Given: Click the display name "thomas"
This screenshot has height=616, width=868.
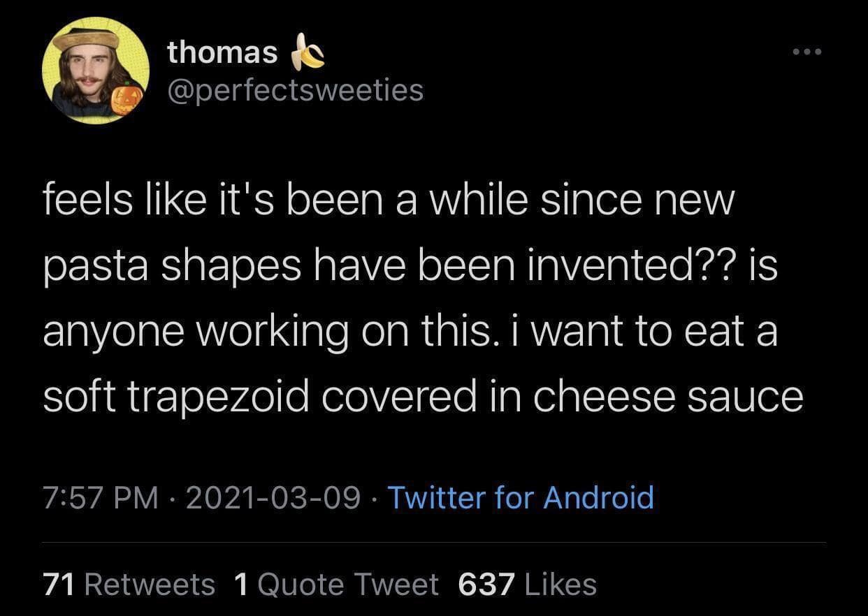Looking at the screenshot, I should click(222, 53).
